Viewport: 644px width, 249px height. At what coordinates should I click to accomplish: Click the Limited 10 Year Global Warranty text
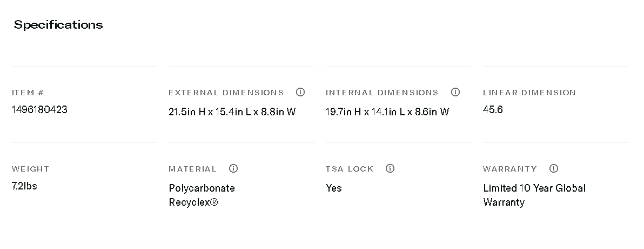(534, 195)
